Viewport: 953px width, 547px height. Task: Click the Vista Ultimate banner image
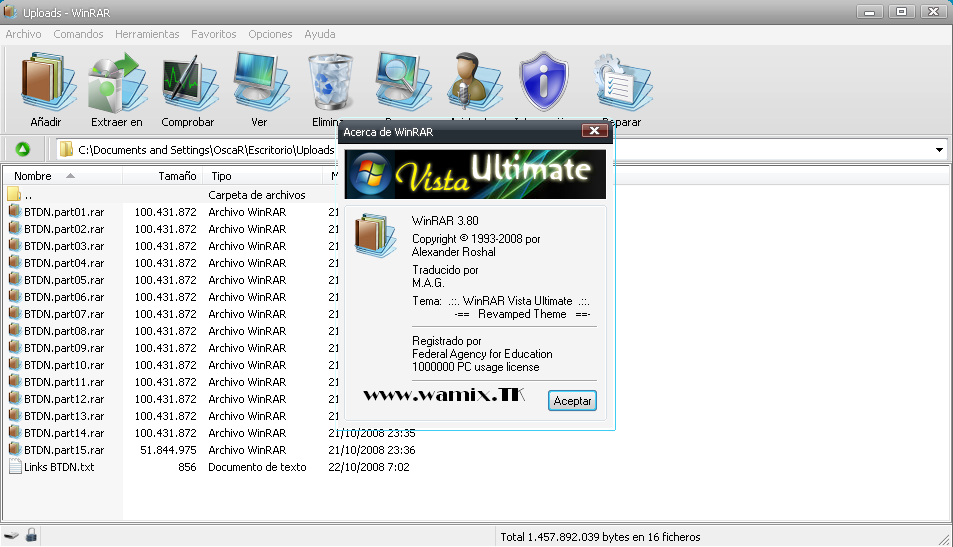pyautogui.click(x=475, y=174)
